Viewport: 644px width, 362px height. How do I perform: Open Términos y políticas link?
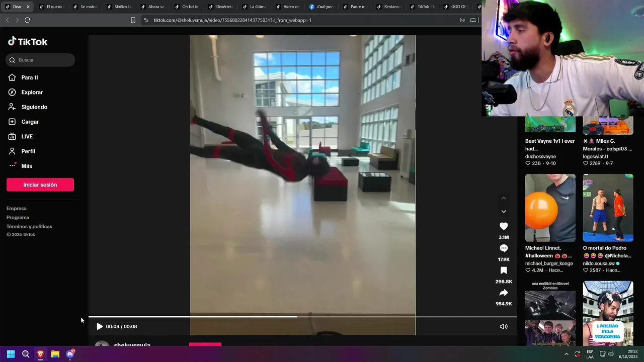29,227
